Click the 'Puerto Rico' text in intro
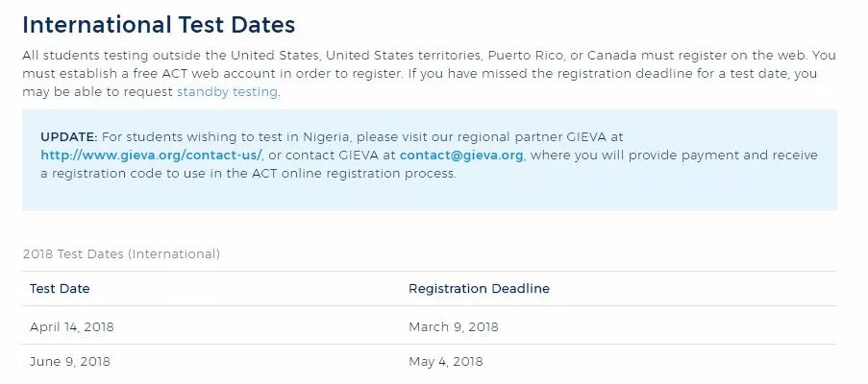The width and height of the screenshot is (868, 384). pos(523,56)
